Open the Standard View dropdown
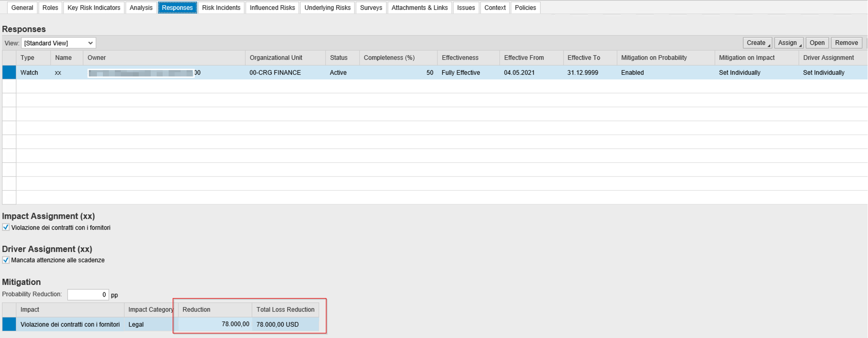 (x=58, y=43)
